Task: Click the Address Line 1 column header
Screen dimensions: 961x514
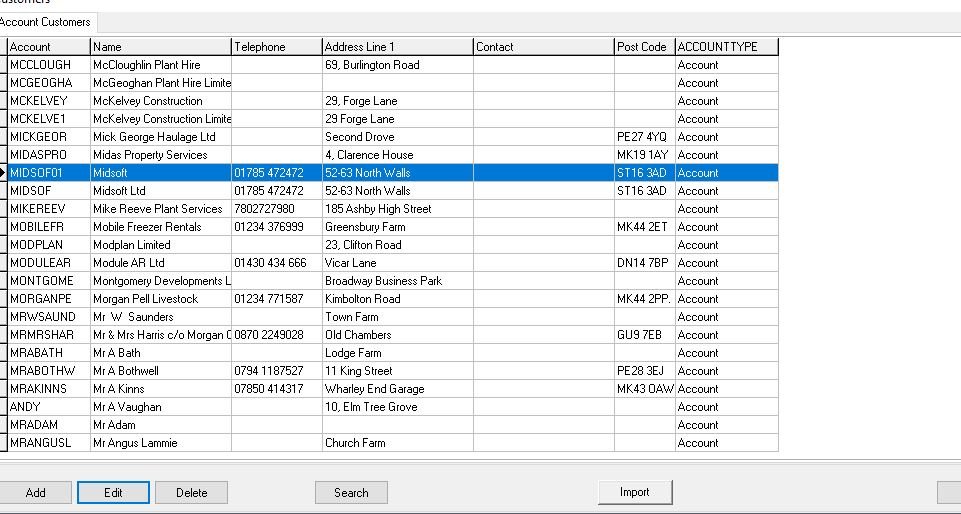Action: coord(398,47)
